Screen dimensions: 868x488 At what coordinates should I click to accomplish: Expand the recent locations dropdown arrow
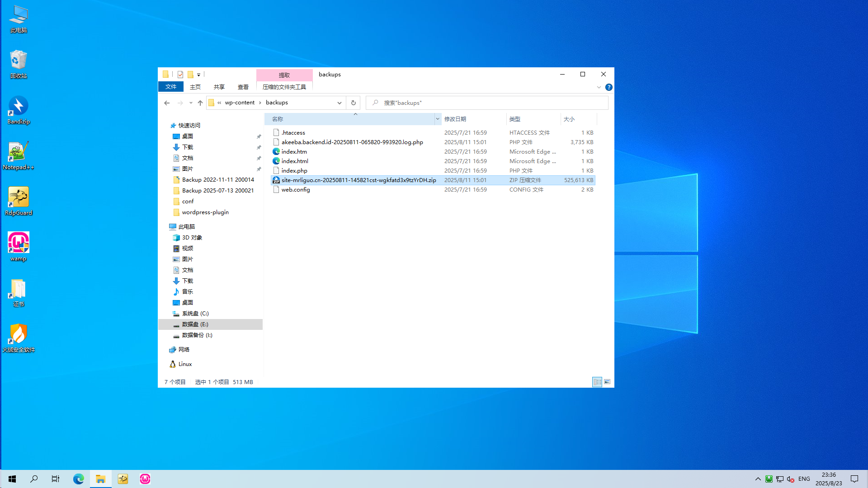click(x=191, y=103)
